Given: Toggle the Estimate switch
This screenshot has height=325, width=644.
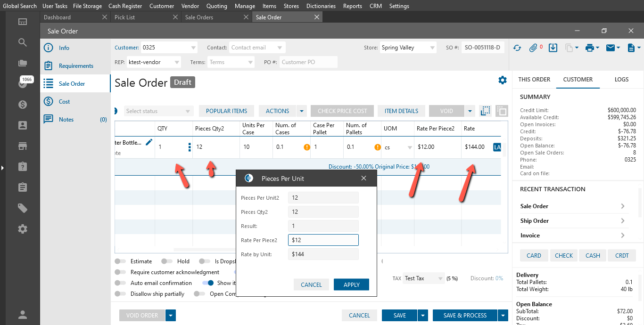Looking at the screenshot, I should (121, 261).
